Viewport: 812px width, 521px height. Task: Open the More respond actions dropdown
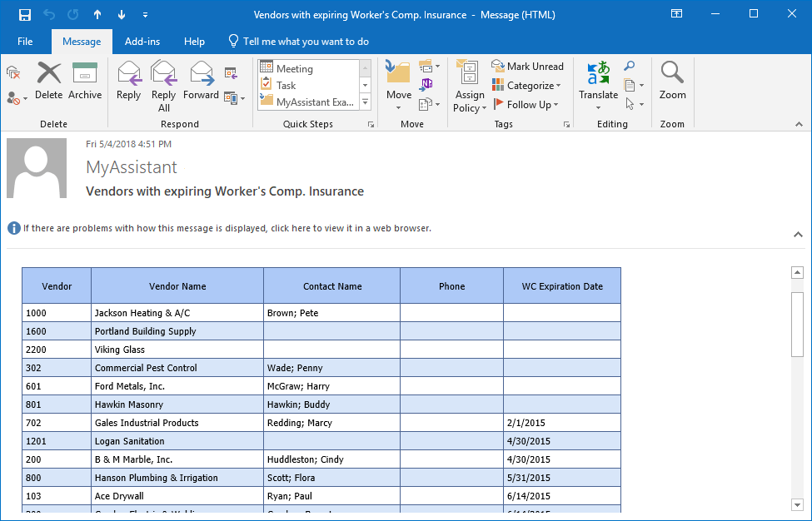[x=235, y=97]
